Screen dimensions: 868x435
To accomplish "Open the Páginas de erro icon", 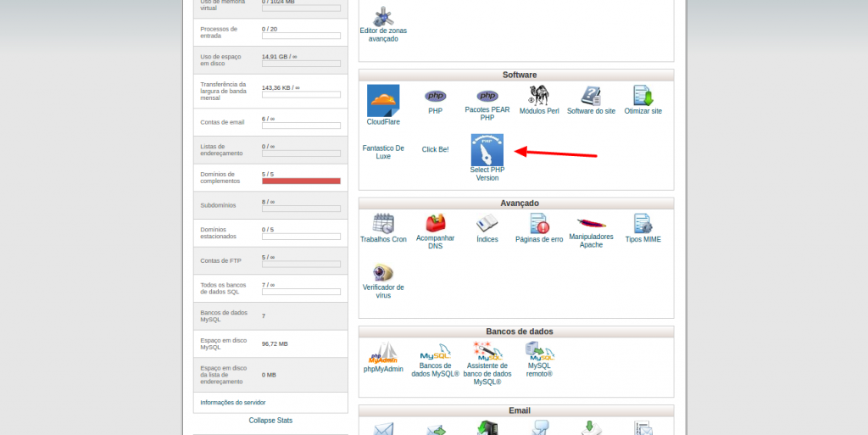I will [x=539, y=224].
